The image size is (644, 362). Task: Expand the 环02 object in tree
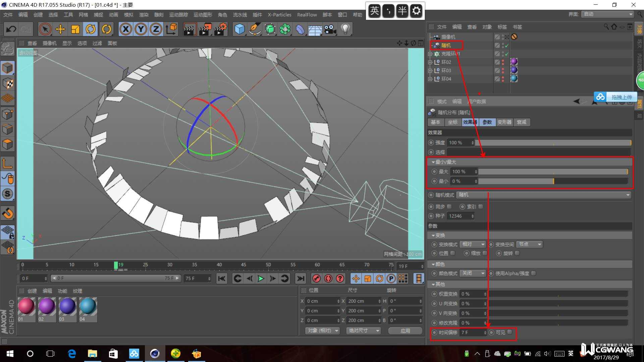pyautogui.click(x=430, y=62)
